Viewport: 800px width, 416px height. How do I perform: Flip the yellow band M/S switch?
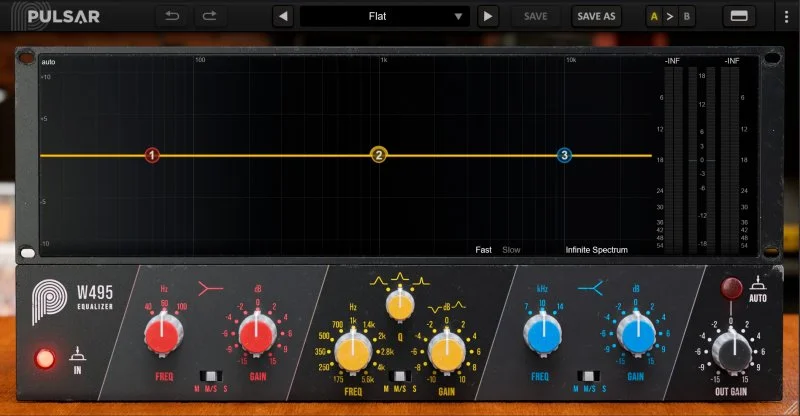click(399, 377)
